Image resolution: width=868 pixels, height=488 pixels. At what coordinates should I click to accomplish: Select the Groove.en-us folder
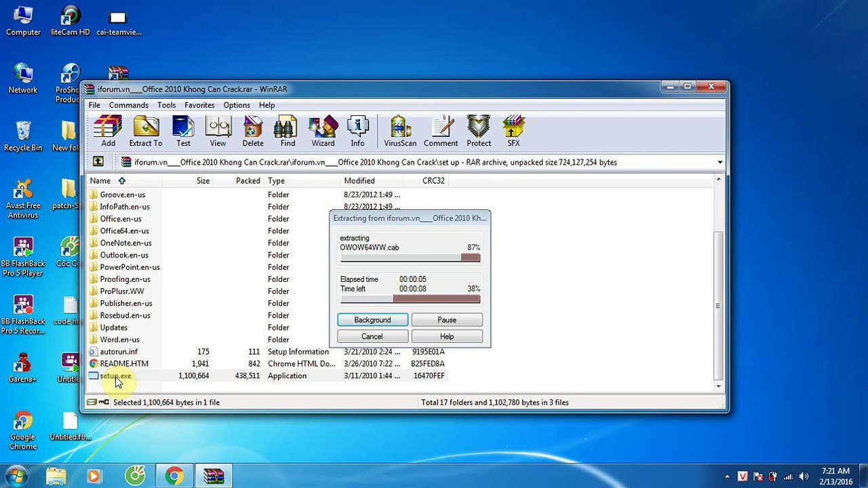123,195
